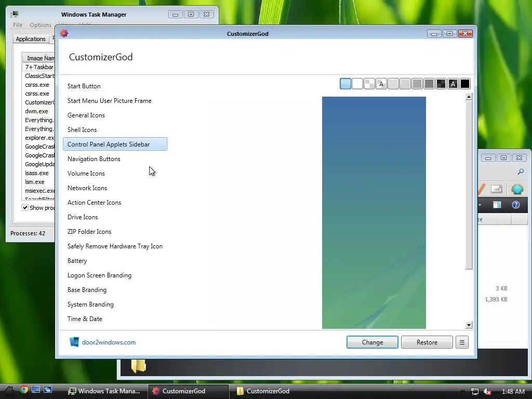Open Options menu in Task Manager
Image resolution: width=532 pixels, height=399 pixels.
coord(41,25)
